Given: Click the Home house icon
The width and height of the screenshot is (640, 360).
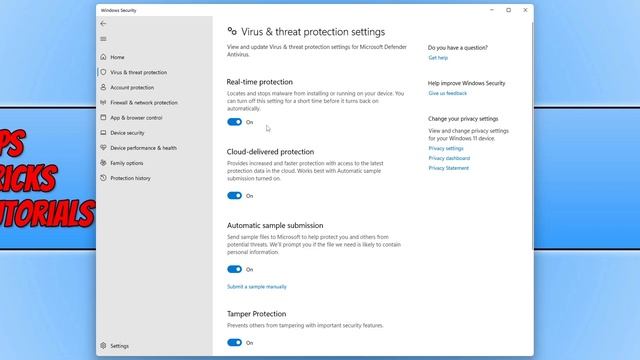Looking at the screenshot, I should [103, 57].
